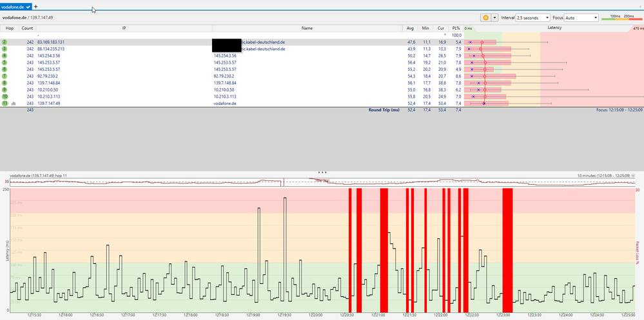Click the vodafone.de / 139.7.147.49 target field
Screen dimensions: 644x320
point(28,17)
